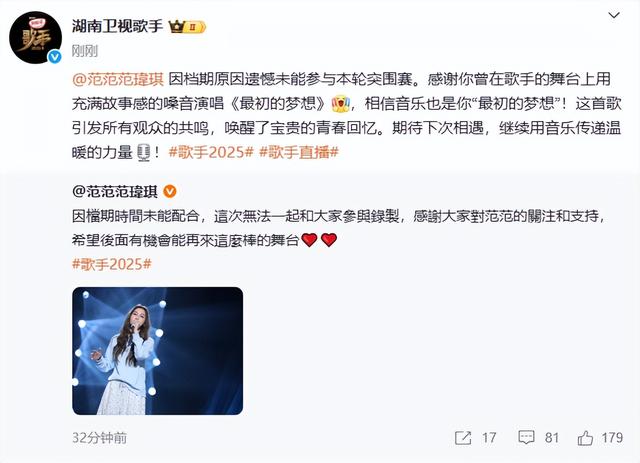This screenshot has height=463, width=640.
Task: Expand the post options chevron menu
Action: click(614, 16)
